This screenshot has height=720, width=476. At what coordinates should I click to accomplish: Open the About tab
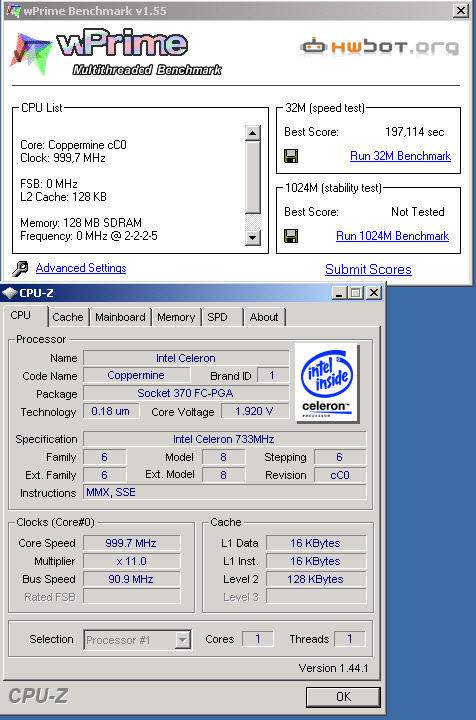pyautogui.click(x=264, y=317)
